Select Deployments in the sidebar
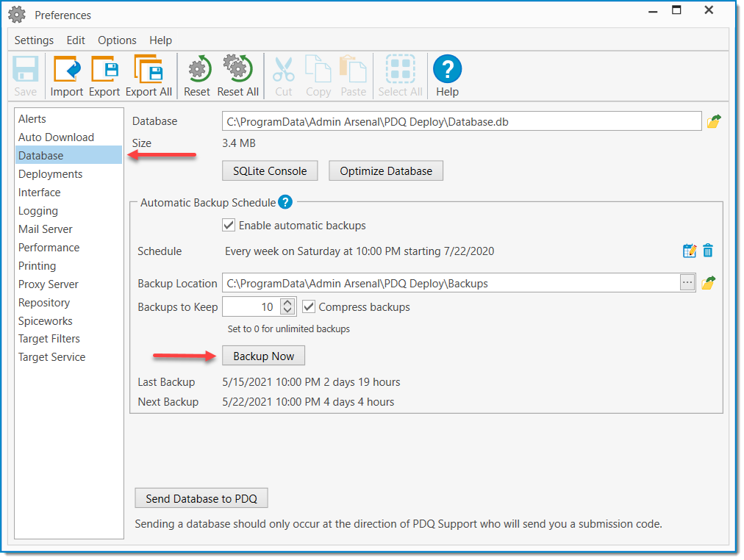Screen dimensions: 744x560 [69, 174]
